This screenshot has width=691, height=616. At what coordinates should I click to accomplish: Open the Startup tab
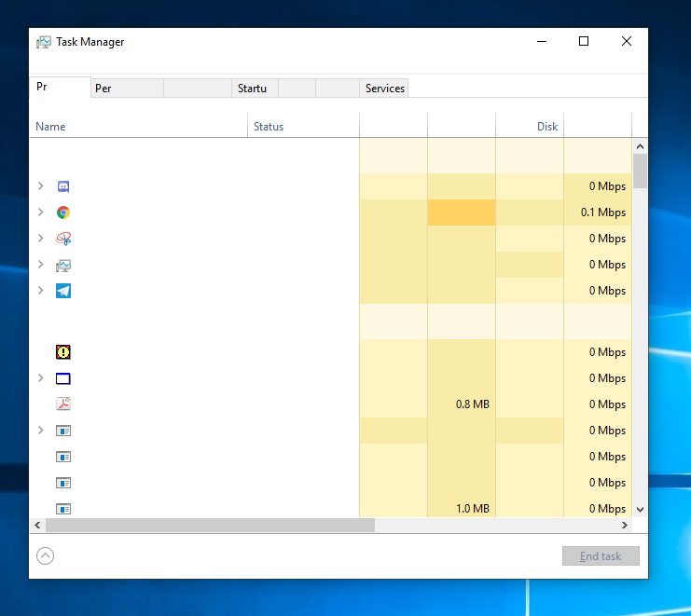coord(252,89)
